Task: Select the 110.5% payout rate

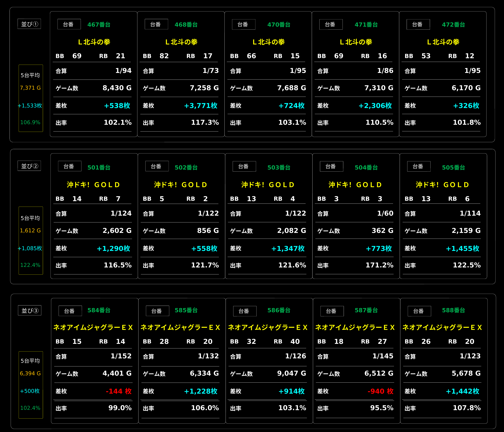Action: coord(380,122)
